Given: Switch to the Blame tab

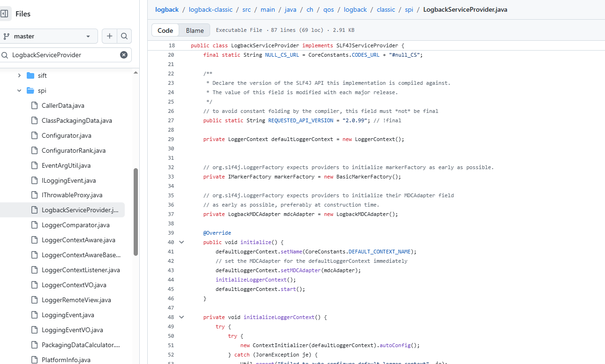Looking at the screenshot, I should point(195,30).
